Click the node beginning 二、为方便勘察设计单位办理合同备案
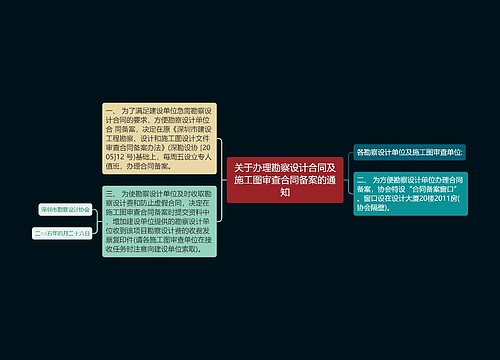Viewport: 500px width, 360px height. [x=411, y=194]
